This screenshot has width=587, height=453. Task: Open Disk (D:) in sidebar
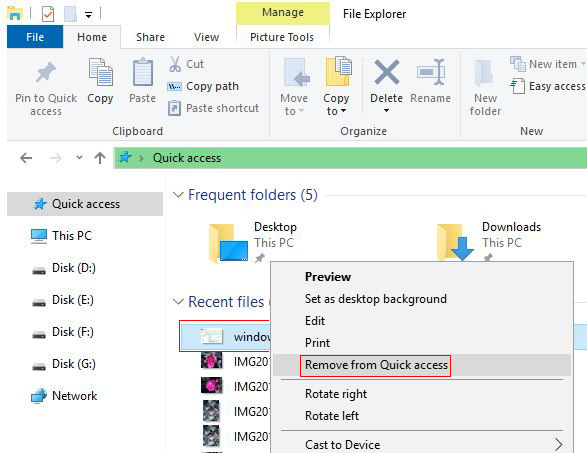point(64,268)
